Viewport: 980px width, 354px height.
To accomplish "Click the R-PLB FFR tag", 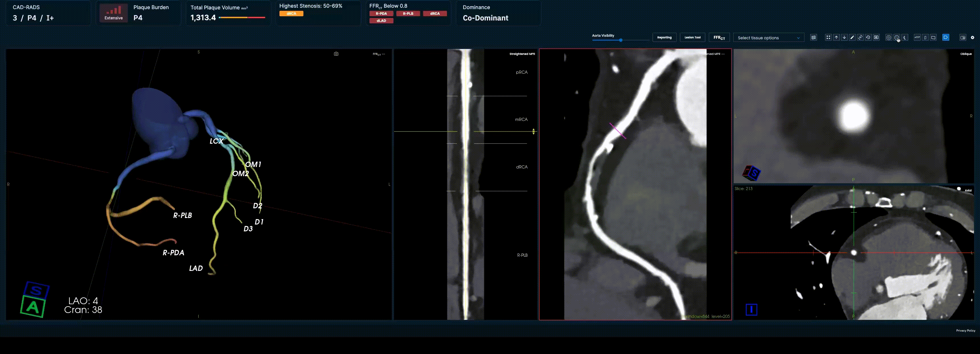I will (408, 14).
